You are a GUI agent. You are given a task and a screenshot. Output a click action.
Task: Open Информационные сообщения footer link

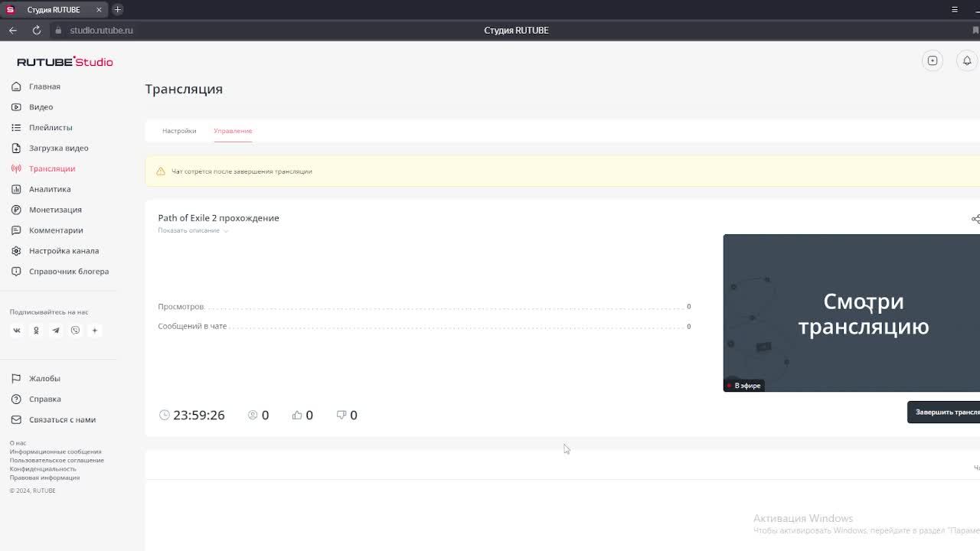coord(55,452)
